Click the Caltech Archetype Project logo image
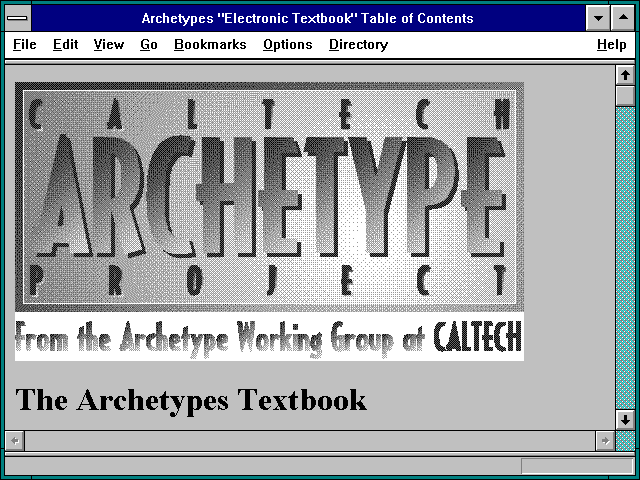This screenshot has height=480, width=640. tap(269, 197)
